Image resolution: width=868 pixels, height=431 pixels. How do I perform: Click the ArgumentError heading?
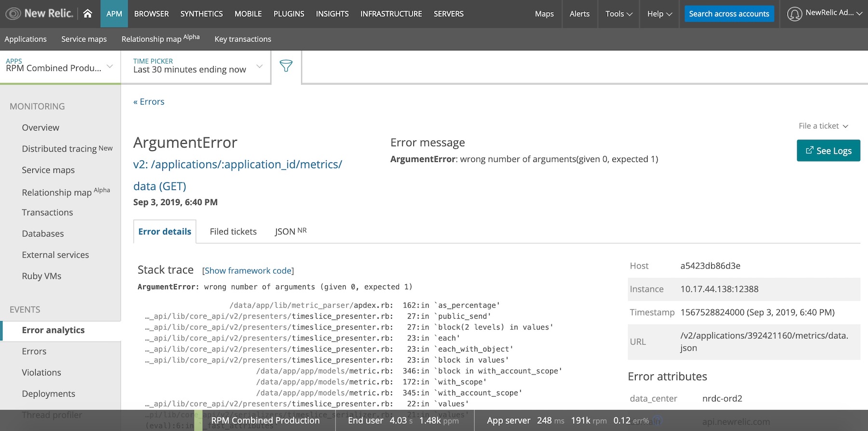pos(185,143)
